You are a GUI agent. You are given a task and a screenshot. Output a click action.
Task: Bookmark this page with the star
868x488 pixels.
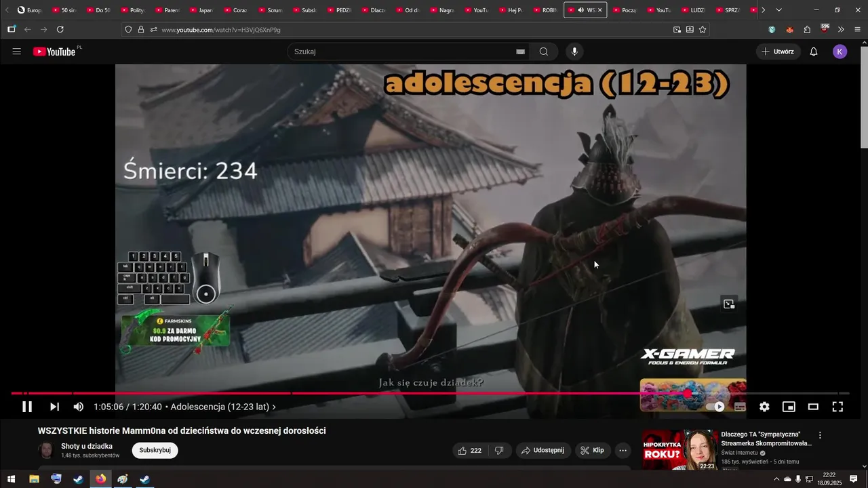703,30
